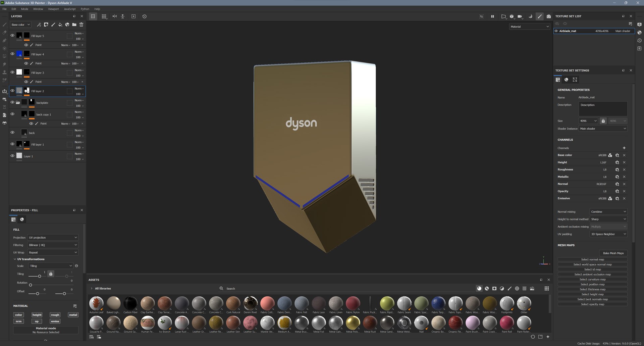The width and height of the screenshot is (644, 346).
Task: Collapse the UV transformations section
Action: click(15, 259)
